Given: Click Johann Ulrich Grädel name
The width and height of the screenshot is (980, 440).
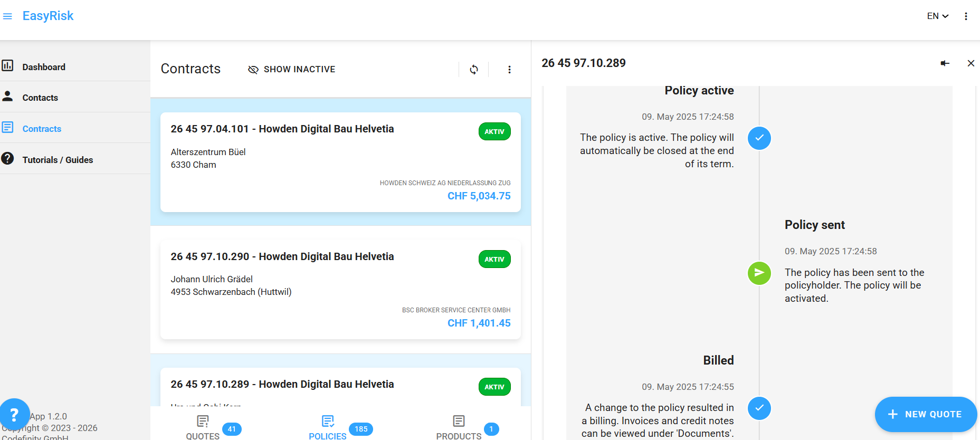Looking at the screenshot, I should click(x=212, y=279).
